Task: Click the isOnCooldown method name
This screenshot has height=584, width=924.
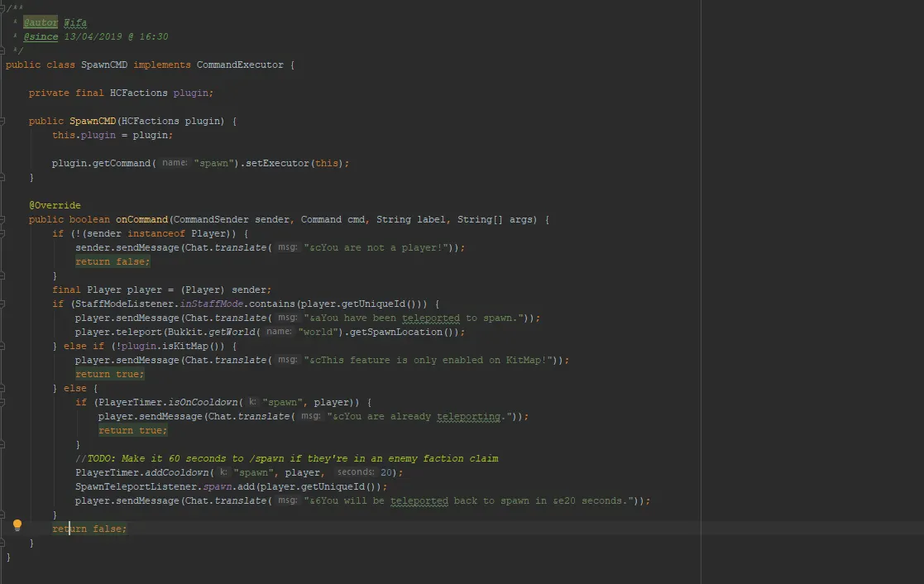Action: (x=203, y=402)
